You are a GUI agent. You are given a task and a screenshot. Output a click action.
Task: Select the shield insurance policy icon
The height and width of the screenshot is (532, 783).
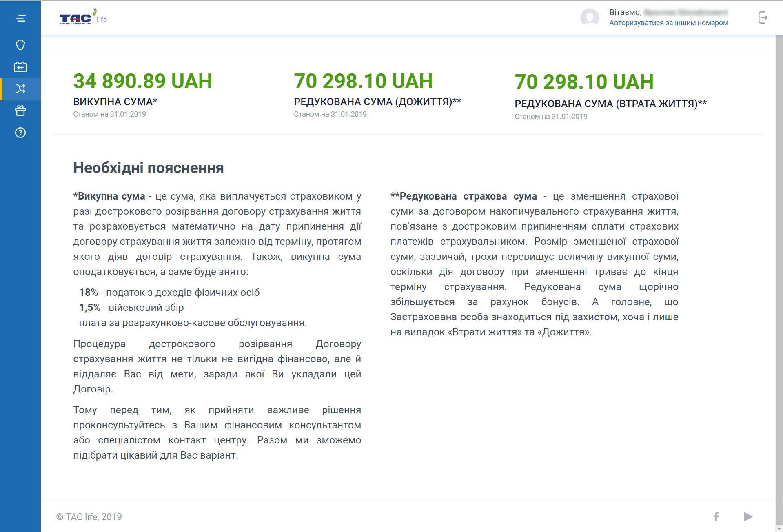[20, 44]
